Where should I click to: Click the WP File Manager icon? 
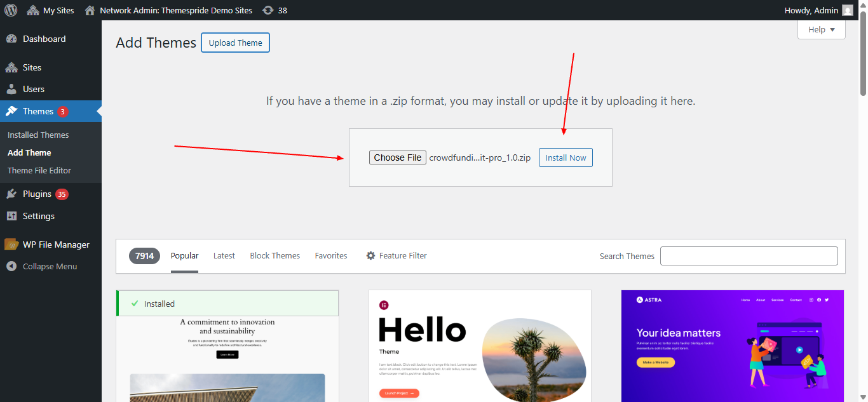coord(13,244)
